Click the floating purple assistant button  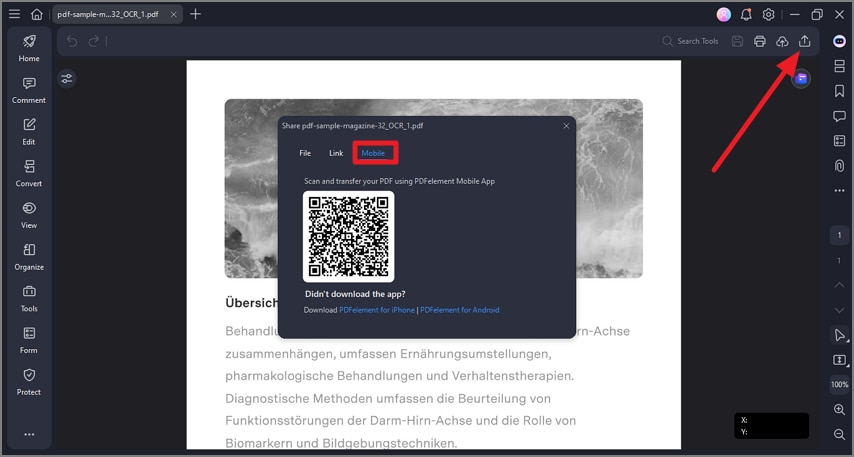point(801,79)
